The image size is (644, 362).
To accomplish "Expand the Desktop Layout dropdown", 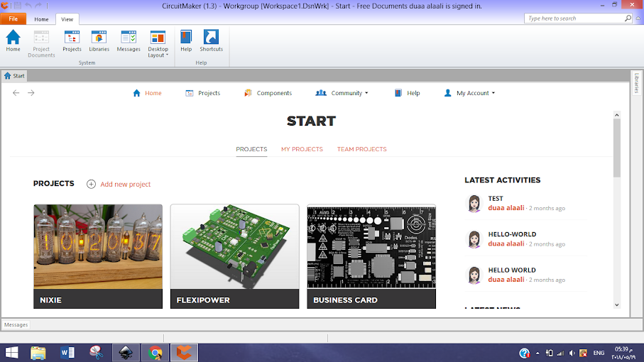I will pyautogui.click(x=158, y=43).
